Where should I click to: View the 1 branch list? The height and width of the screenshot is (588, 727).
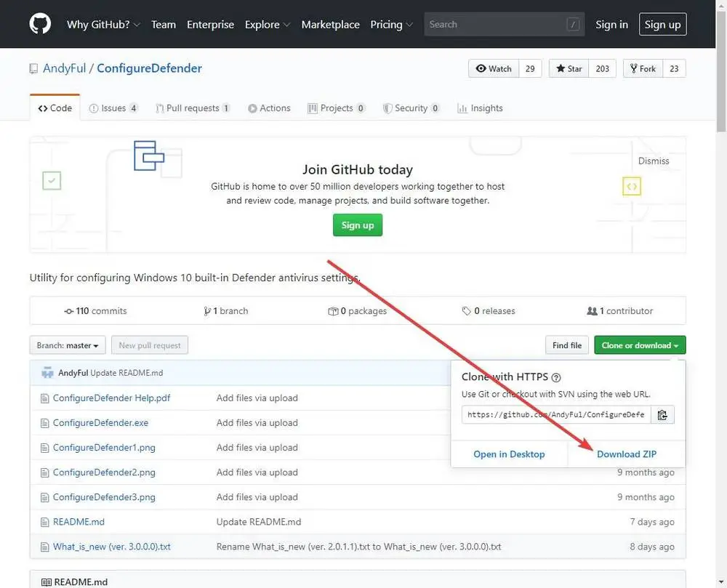226,311
